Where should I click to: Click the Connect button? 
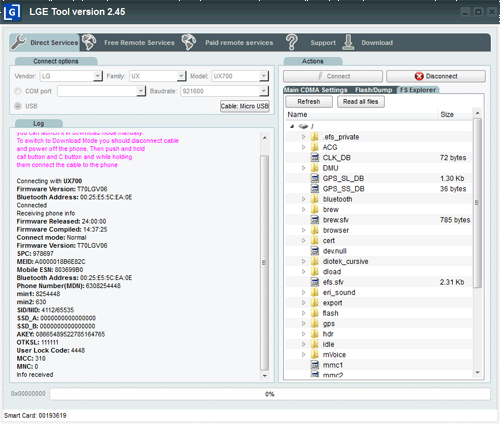(333, 76)
